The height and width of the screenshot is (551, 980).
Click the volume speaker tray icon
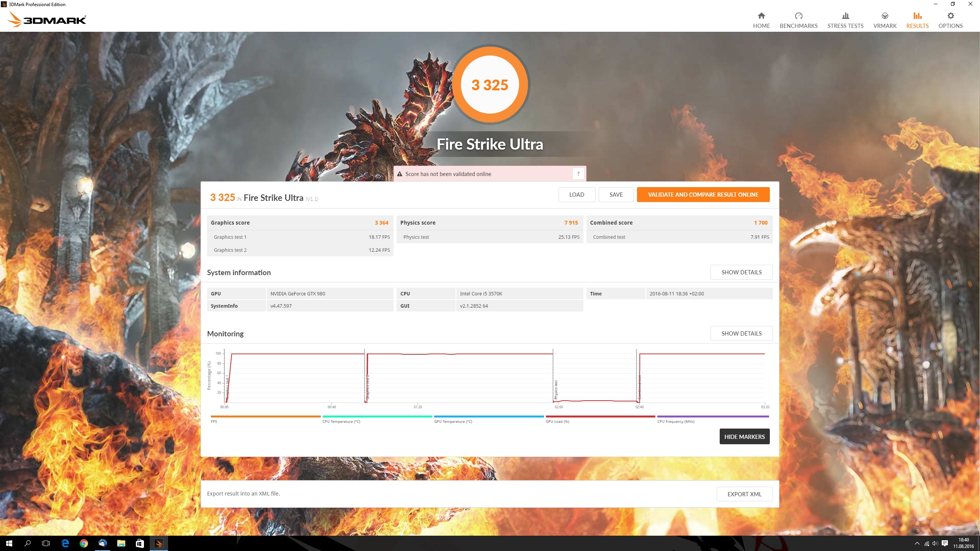point(935,543)
